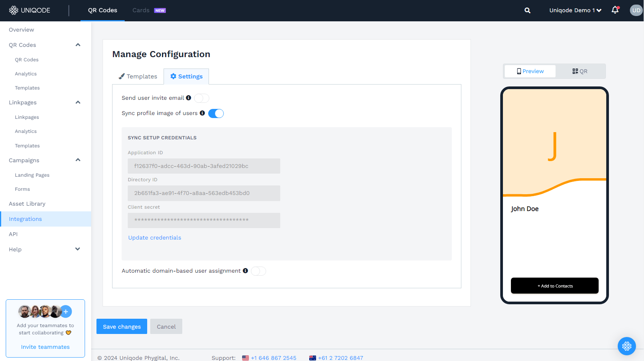Open QR Codes sub-item in sidebar
The width and height of the screenshot is (644, 361).
(x=27, y=60)
